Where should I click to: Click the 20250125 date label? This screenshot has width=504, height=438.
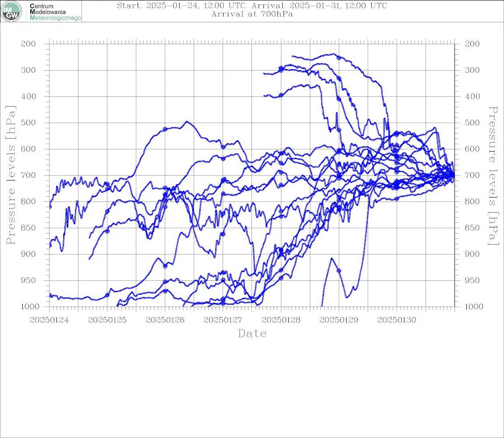(107, 320)
